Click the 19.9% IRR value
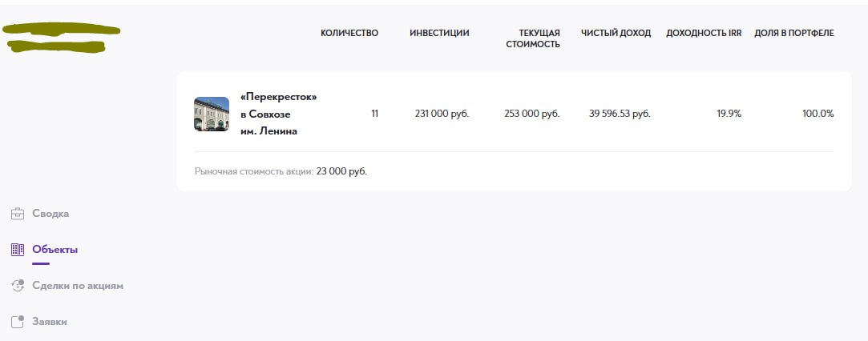This screenshot has height=341, width=868. point(729,114)
